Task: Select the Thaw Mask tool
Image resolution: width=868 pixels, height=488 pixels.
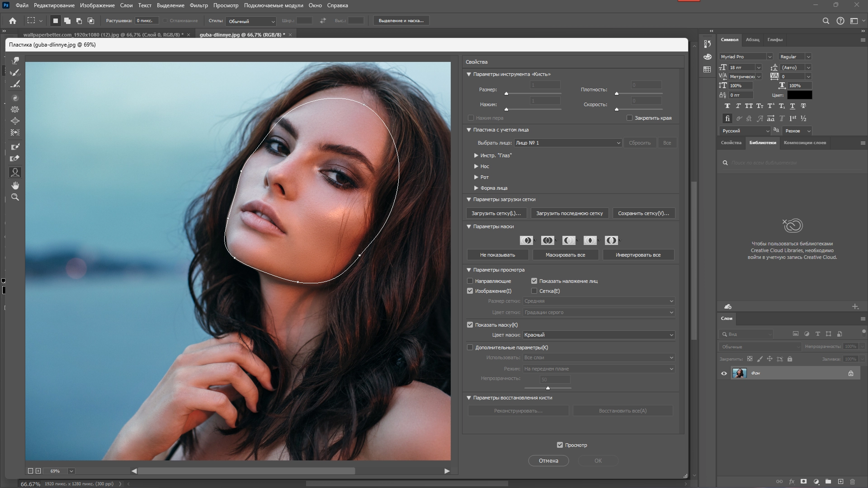Action: (x=15, y=159)
